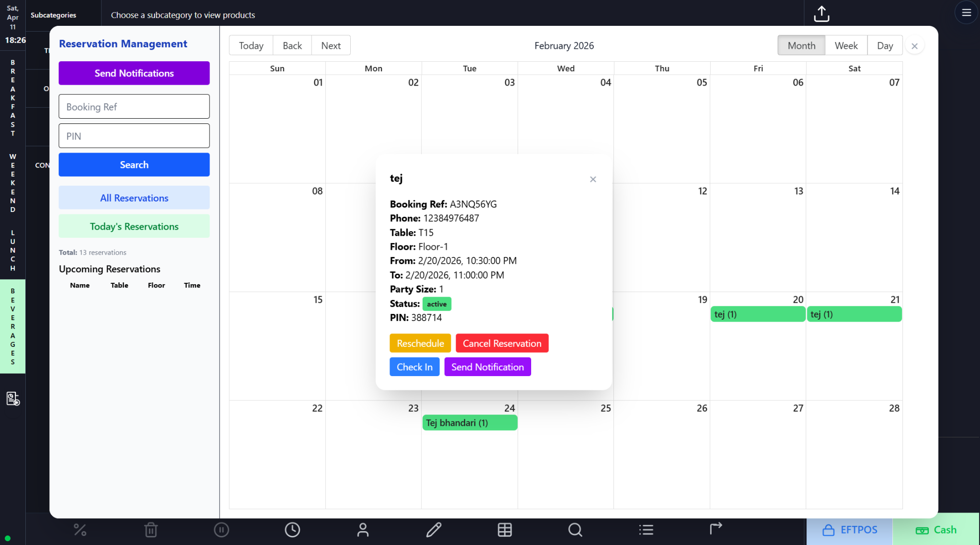Pay with EFTPOS button
The height and width of the screenshot is (545, 980).
pyautogui.click(x=849, y=530)
